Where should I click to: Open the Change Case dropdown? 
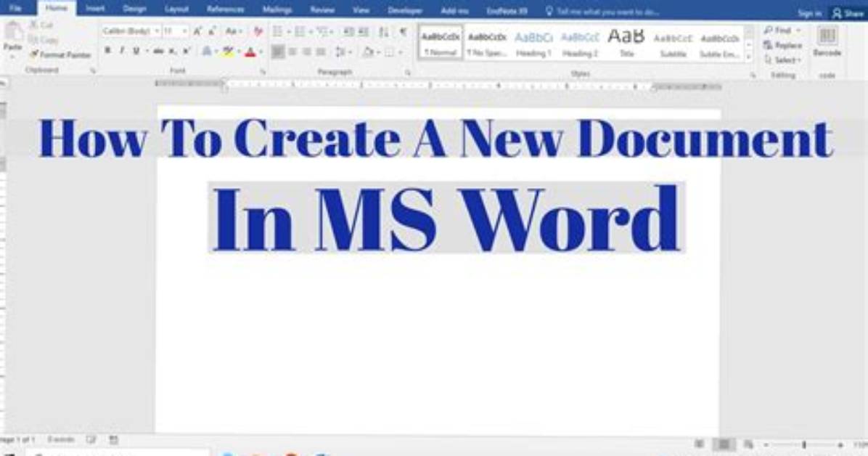click(x=234, y=31)
